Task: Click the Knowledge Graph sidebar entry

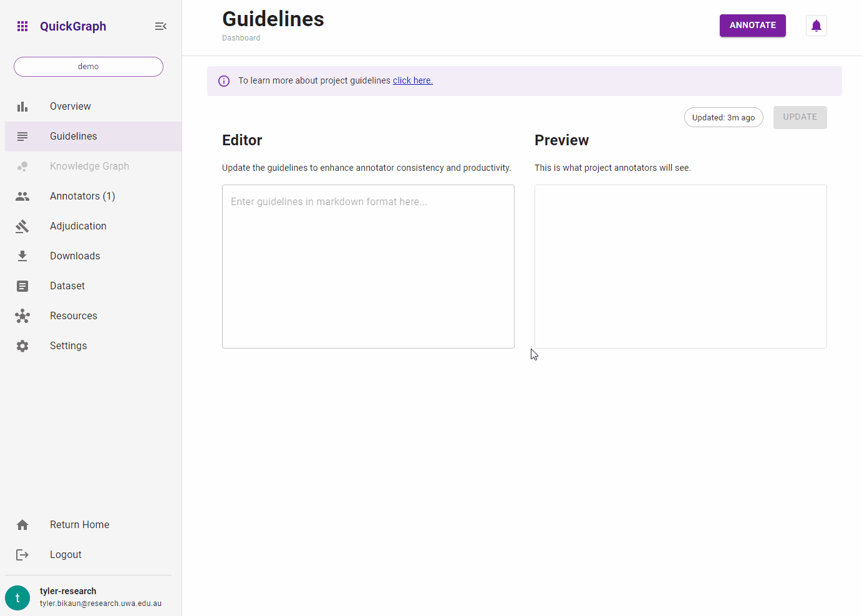Action: tap(89, 166)
